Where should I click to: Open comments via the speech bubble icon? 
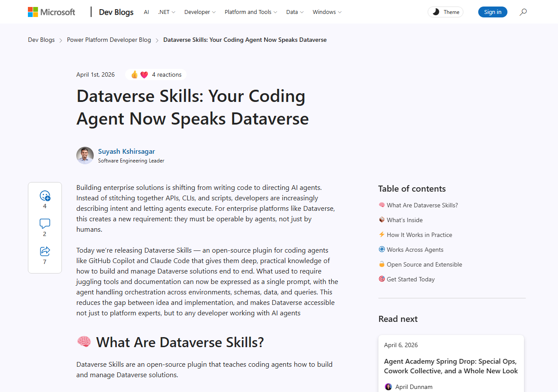coord(45,223)
